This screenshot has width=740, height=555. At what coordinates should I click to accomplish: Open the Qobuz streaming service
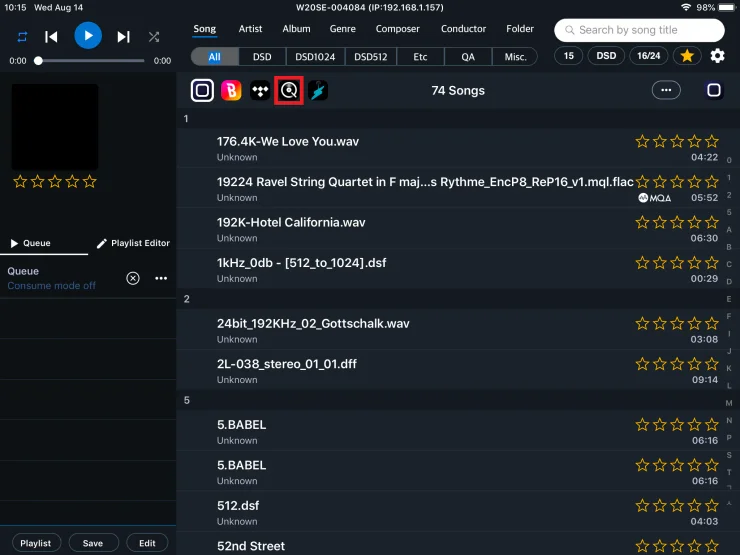[x=289, y=91]
